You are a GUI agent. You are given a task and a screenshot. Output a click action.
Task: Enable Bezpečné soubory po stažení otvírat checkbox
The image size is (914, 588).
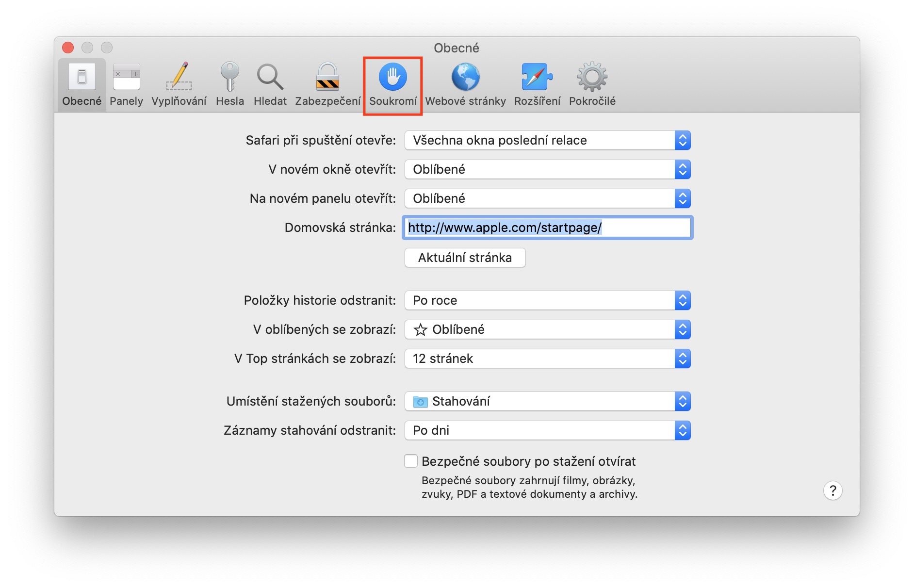[411, 461]
